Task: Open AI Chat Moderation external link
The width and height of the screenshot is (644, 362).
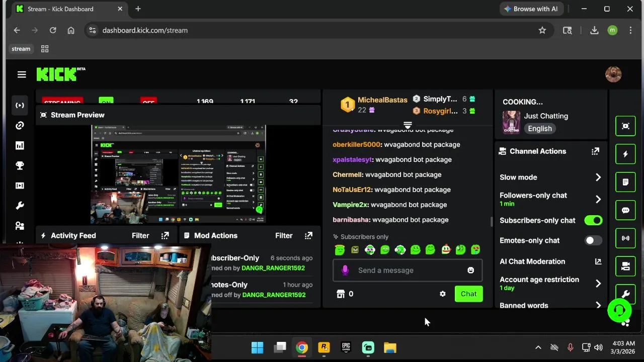Action: pyautogui.click(x=598, y=261)
